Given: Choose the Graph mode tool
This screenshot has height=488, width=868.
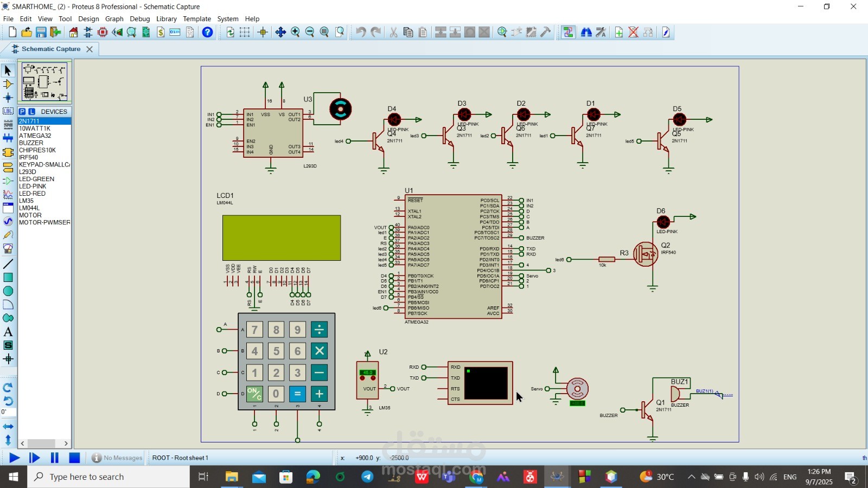Looking at the screenshot, I should [x=8, y=194].
